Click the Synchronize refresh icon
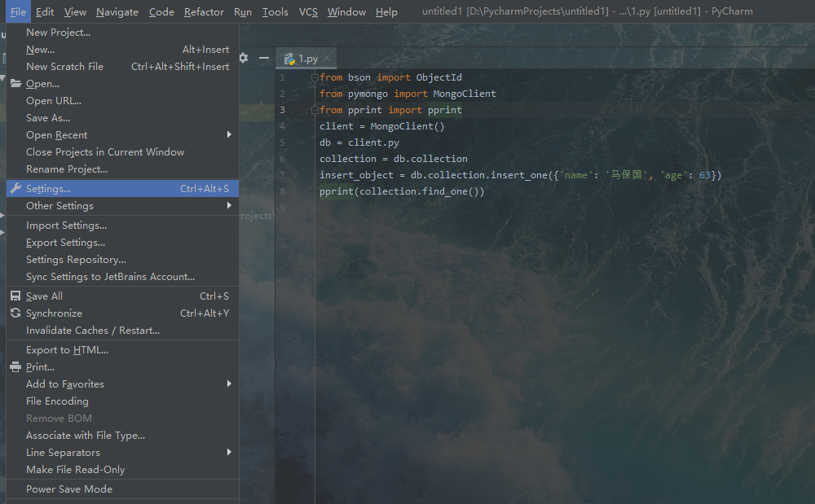Screen dimensions: 815x504 pyautogui.click(x=15, y=313)
